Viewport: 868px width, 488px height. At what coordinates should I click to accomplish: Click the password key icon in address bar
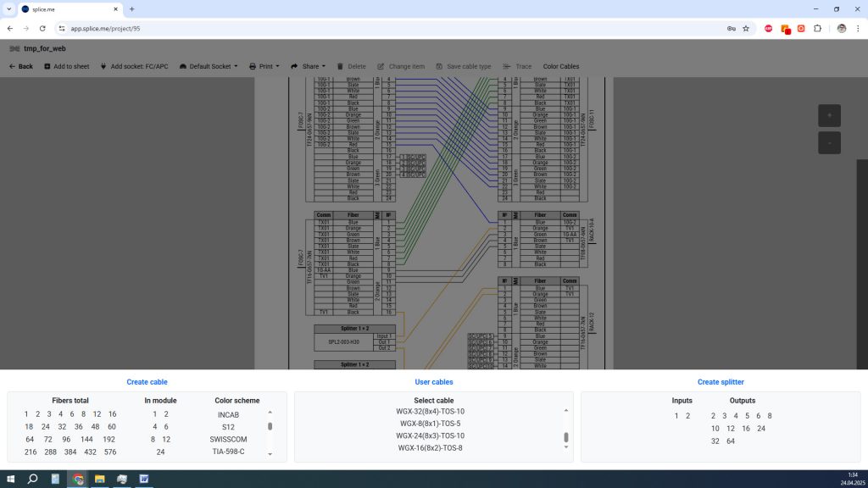732,28
